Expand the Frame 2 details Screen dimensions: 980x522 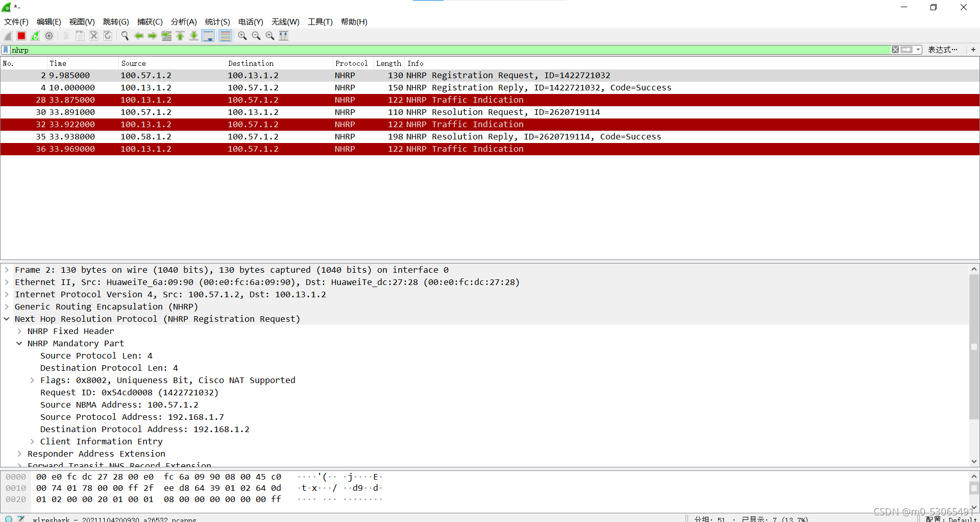tap(7, 270)
